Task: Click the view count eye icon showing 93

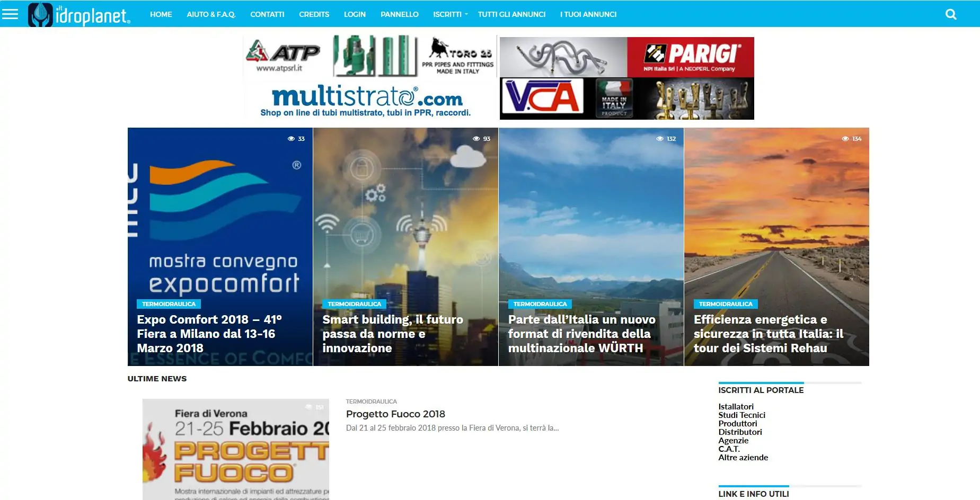Action: tap(476, 139)
